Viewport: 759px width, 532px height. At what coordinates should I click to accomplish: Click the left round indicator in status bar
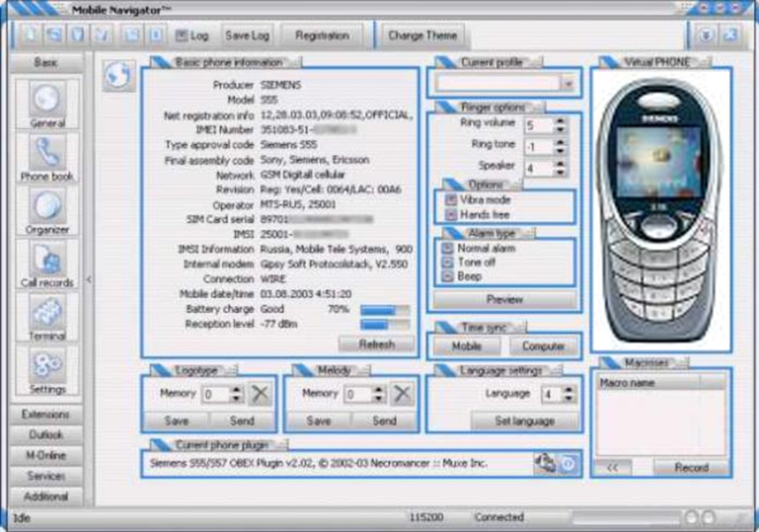tap(692, 518)
